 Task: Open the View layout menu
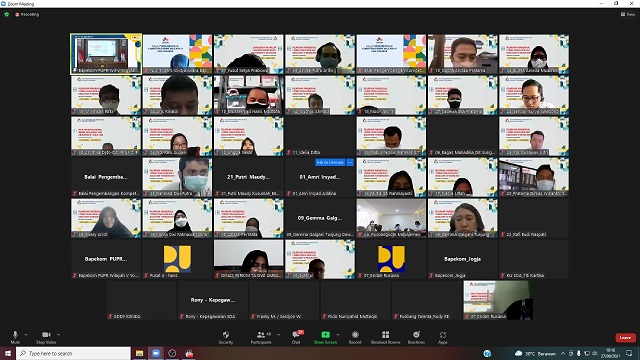point(628,14)
